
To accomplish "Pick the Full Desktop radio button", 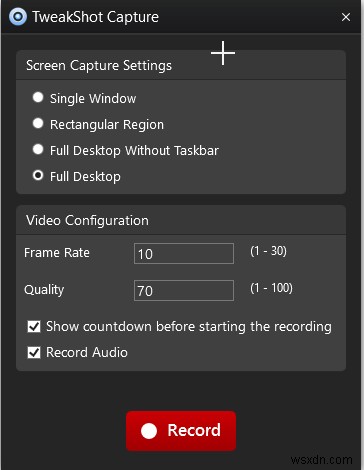I will click(38, 175).
